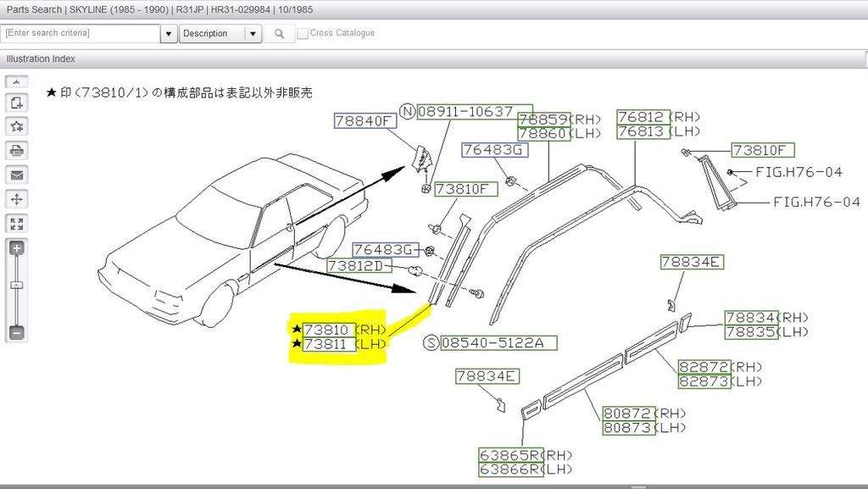Open part number 80873 (LH)
The width and height of the screenshot is (868, 489).
tap(628, 428)
